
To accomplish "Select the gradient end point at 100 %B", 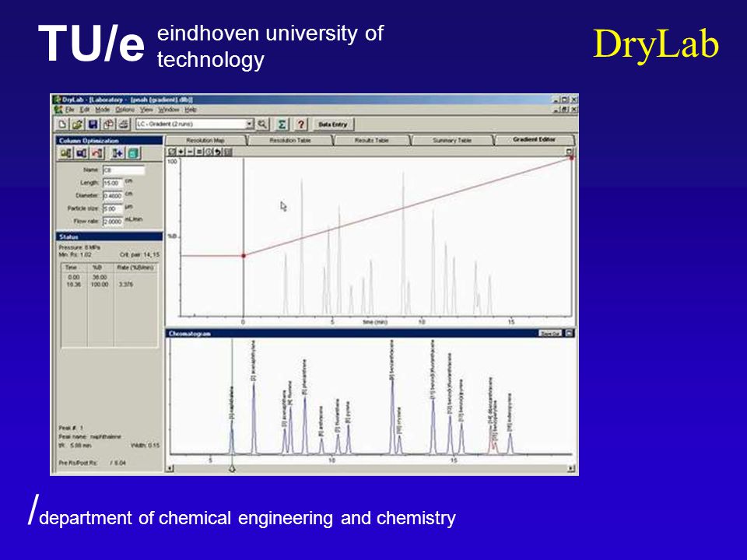I will coord(572,158).
